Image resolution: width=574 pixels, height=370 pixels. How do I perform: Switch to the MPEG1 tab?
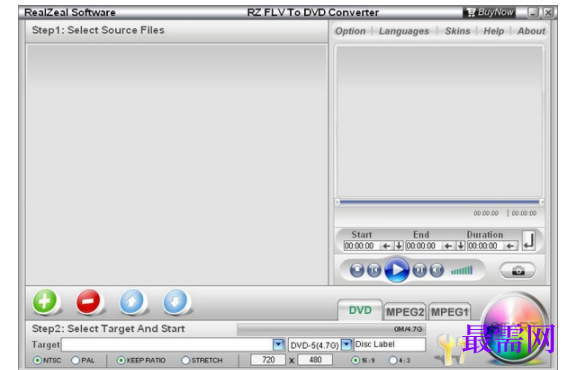click(450, 312)
